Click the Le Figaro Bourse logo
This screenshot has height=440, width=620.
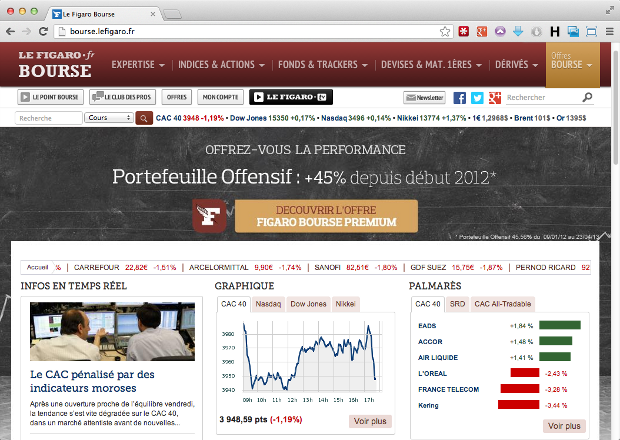[55, 64]
